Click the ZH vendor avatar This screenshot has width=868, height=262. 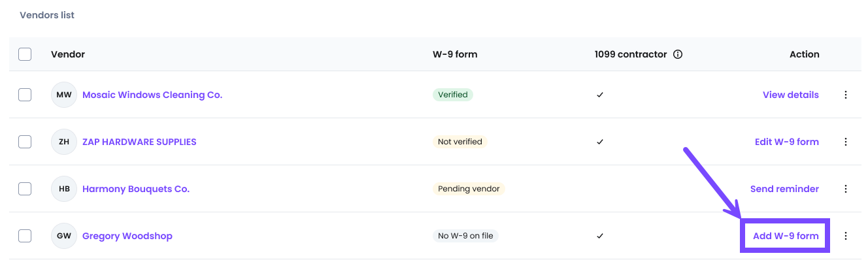[64, 142]
